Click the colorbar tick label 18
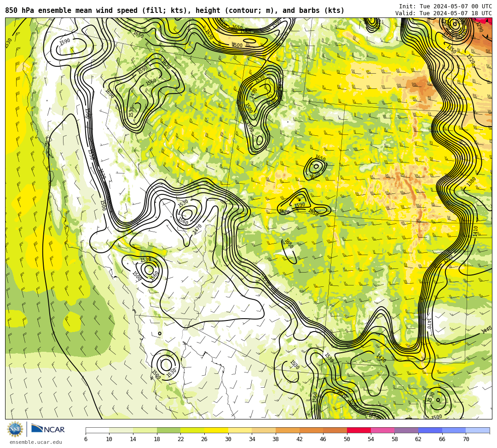The image size is (497, 448). (157, 439)
